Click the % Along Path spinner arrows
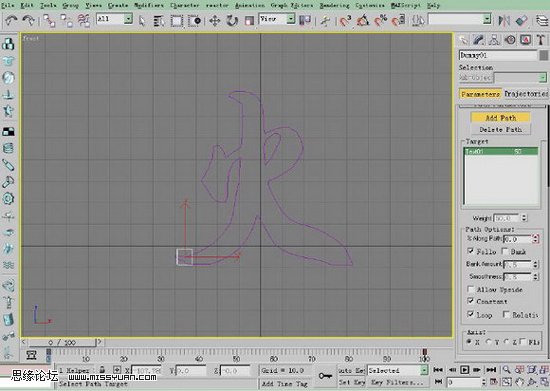 point(535,239)
